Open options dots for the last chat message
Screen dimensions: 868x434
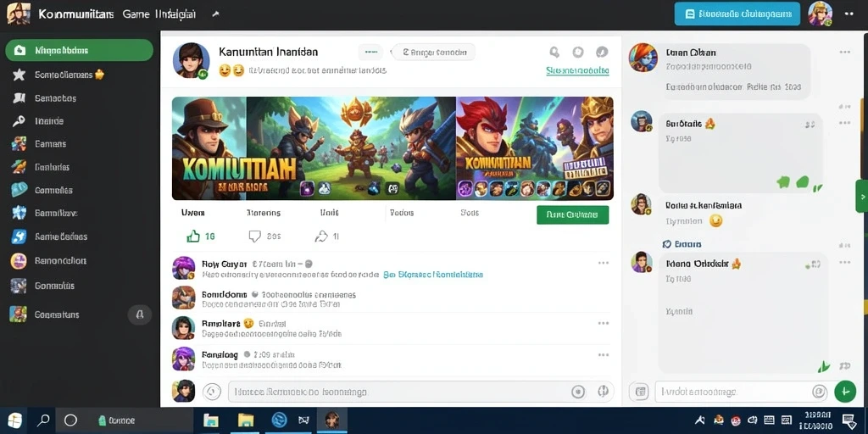pos(844,263)
